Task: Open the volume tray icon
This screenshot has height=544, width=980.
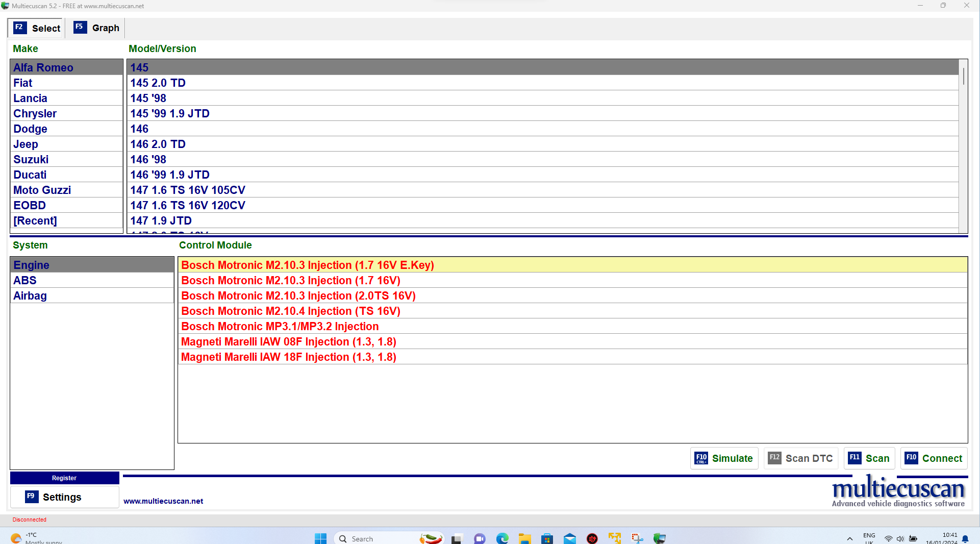Action: 900,539
